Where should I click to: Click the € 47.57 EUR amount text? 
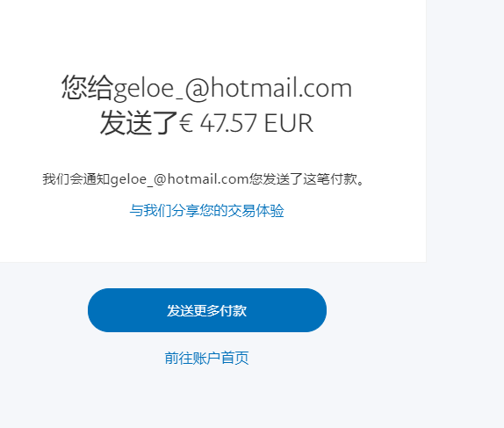246,123
